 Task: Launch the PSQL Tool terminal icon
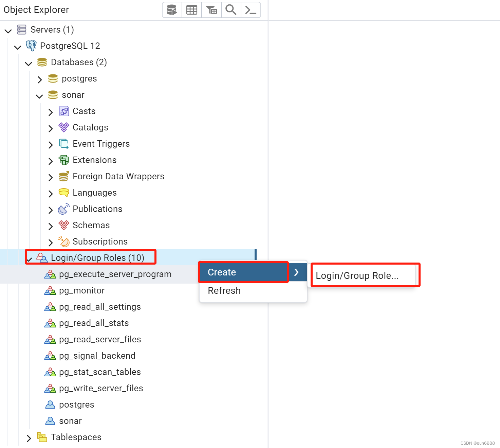pos(251,10)
